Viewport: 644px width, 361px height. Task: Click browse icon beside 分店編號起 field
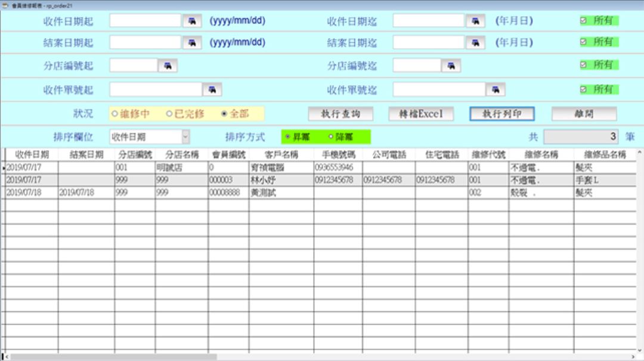tap(168, 66)
